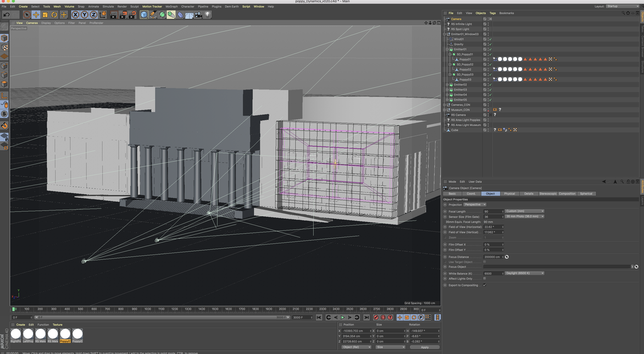Select the Move tool in top toolbar

coord(36,15)
